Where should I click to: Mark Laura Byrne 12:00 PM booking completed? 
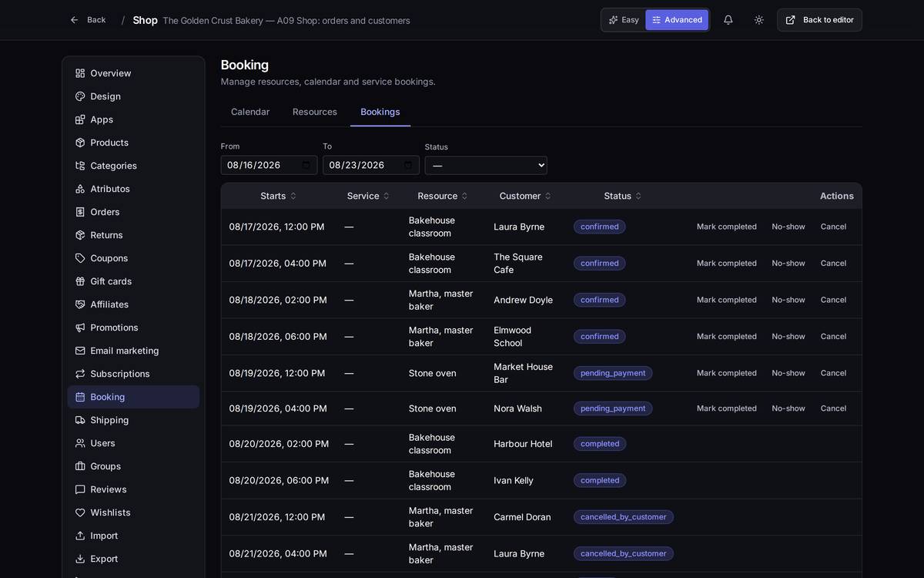[x=727, y=227]
